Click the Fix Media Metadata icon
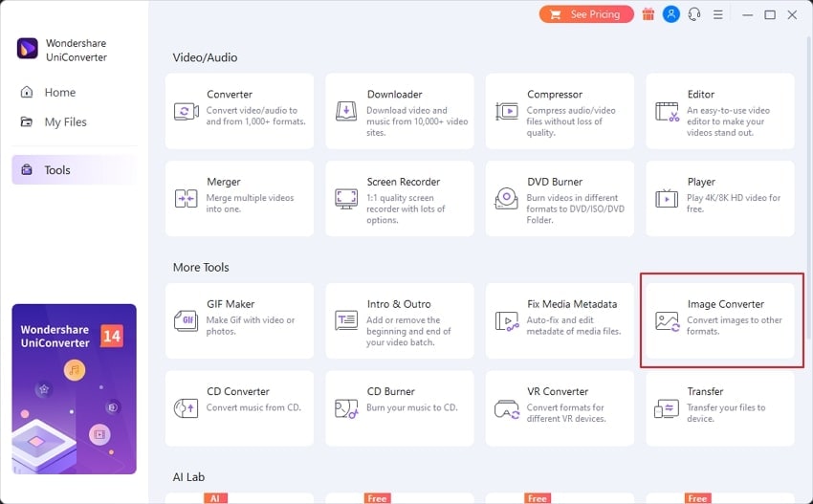Viewport: 813px width, 504px height. click(507, 321)
